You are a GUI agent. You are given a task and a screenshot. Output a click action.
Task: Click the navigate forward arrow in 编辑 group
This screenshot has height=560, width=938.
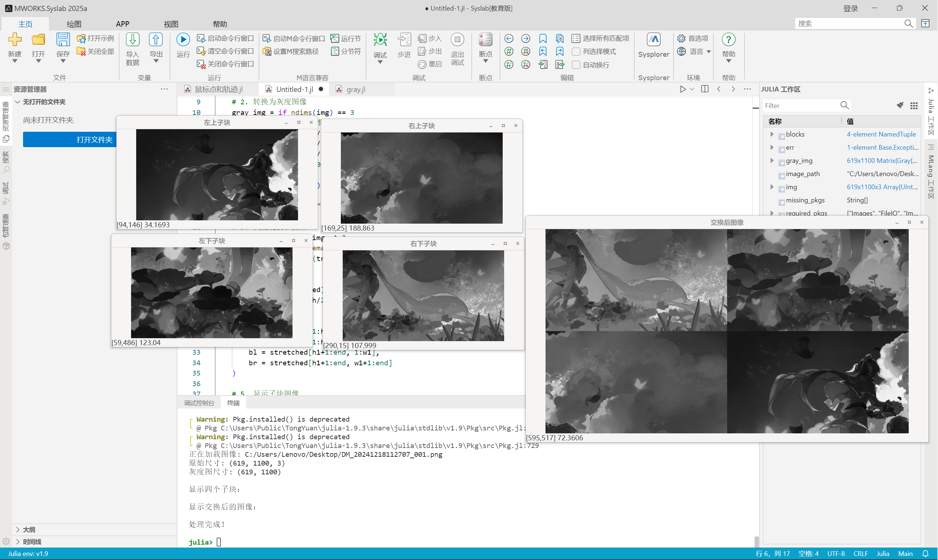(525, 38)
